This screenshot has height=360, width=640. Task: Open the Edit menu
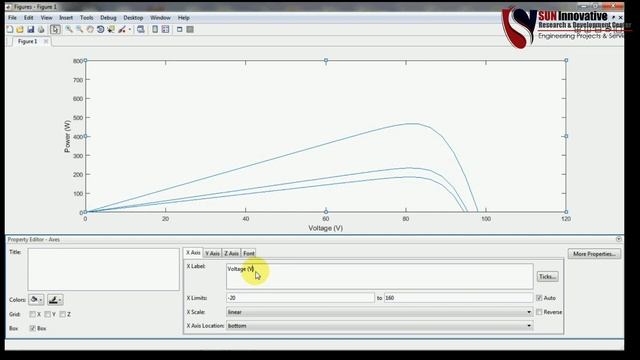29,18
